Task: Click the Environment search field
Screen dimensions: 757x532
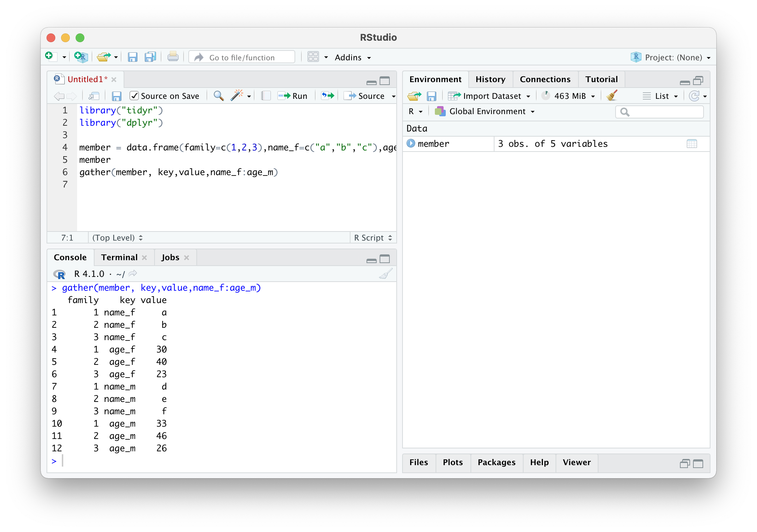Action: point(660,112)
